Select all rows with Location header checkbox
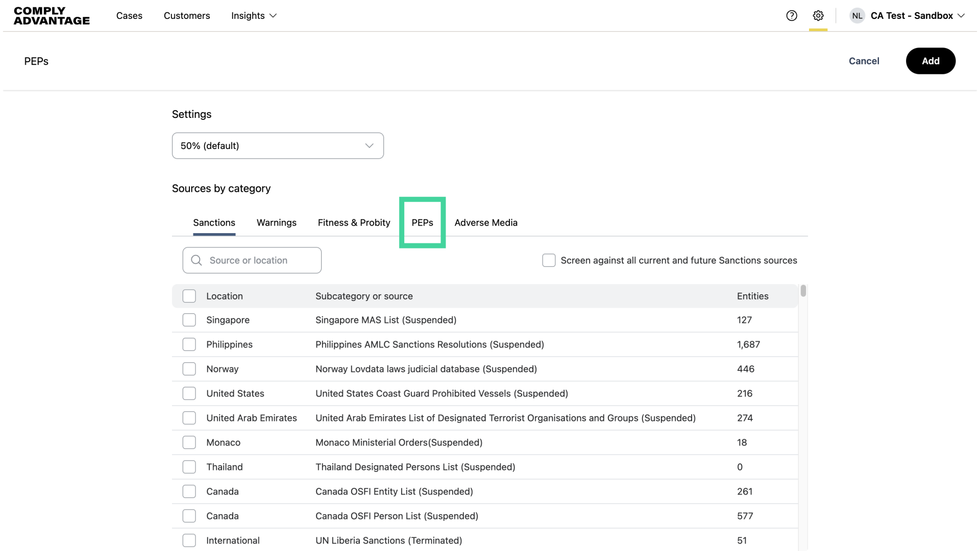Viewport: 980px width, 551px height. point(189,296)
